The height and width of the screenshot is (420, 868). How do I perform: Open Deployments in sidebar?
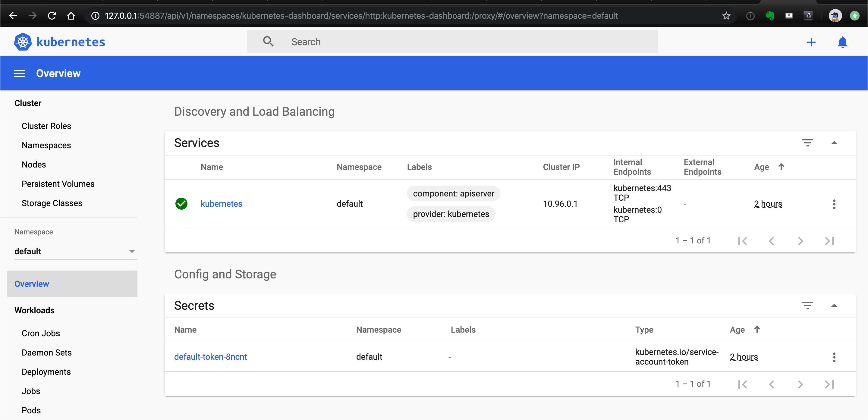pos(46,372)
